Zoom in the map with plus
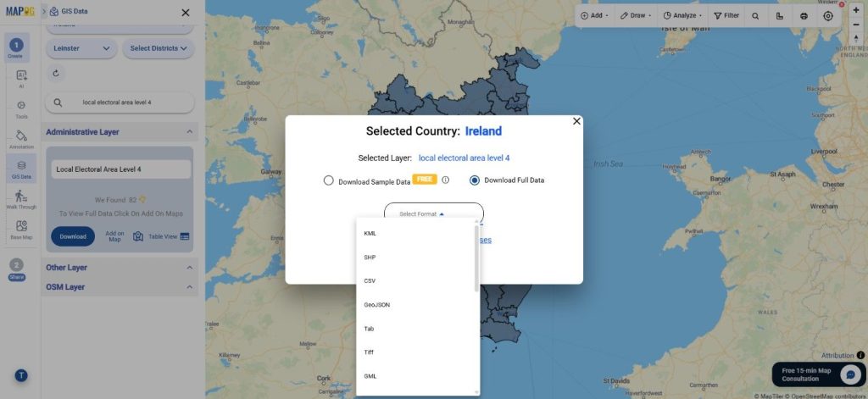Image resolution: width=868 pixels, height=399 pixels. (856, 10)
